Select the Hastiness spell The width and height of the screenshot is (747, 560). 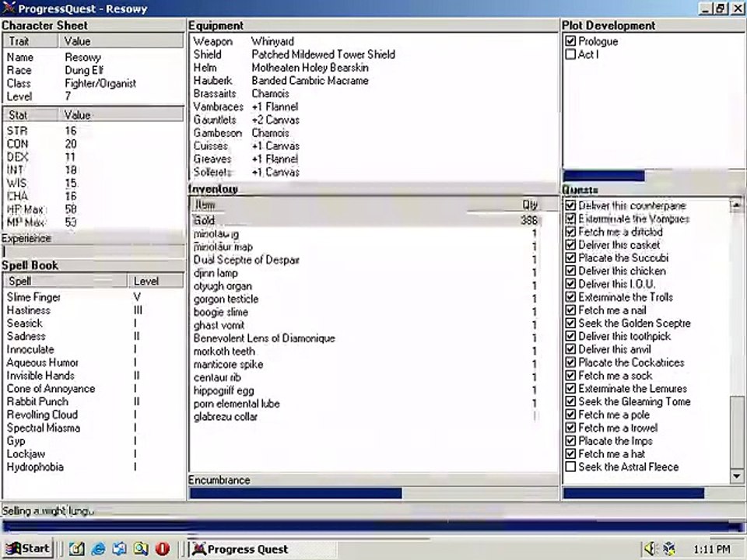[x=93, y=310]
